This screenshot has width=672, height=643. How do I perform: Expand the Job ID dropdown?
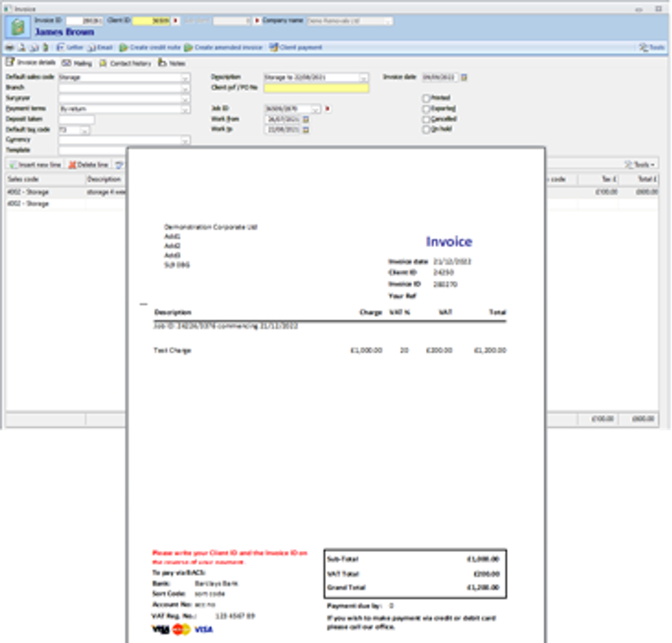pyautogui.click(x=316, y=109)
